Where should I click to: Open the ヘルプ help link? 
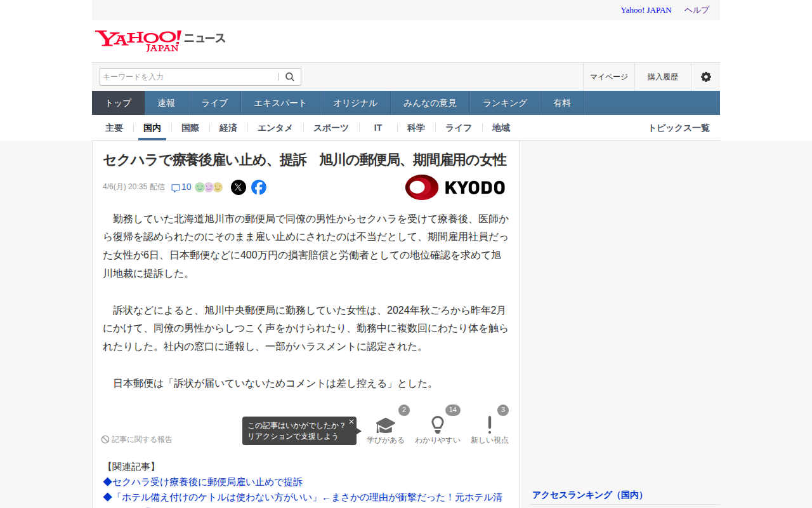click(x=697, y=10)
